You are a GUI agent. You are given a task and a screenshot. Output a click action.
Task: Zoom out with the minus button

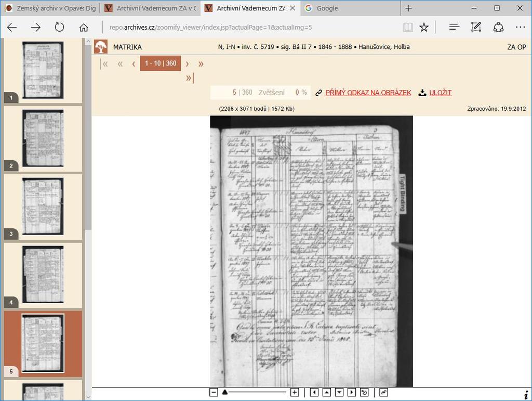[214, 393]
